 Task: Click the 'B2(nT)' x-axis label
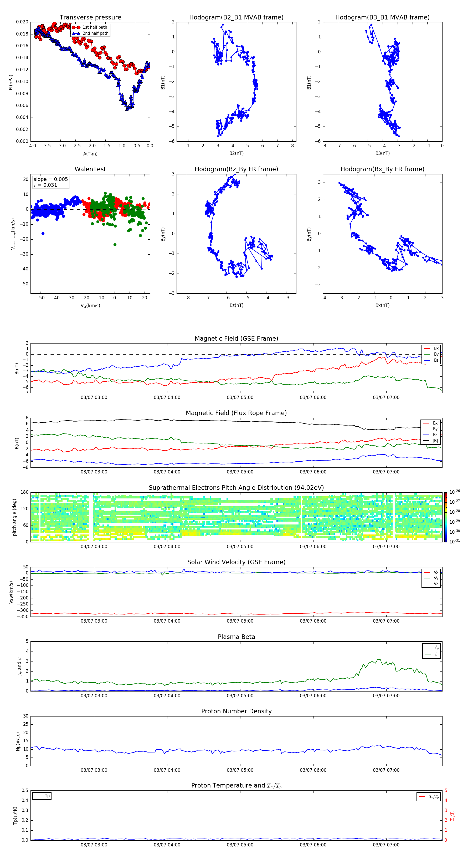click(236, 153)
